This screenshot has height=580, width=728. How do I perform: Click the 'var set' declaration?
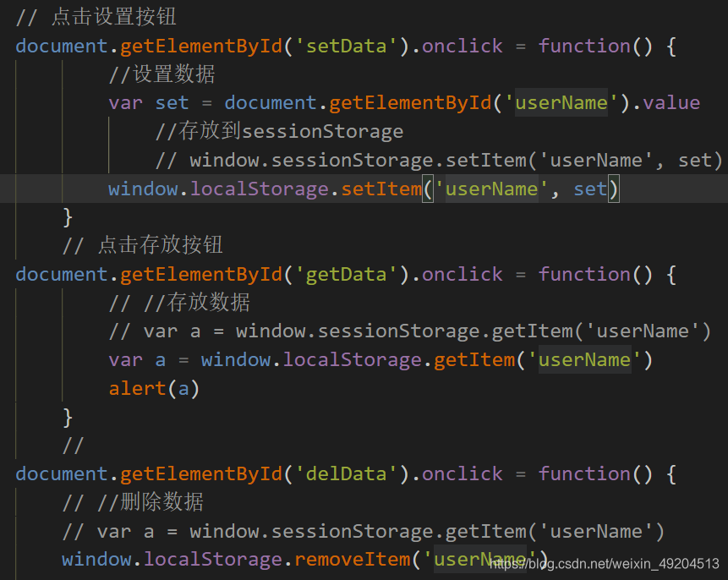pyautogui.click(x=149, y=102)
